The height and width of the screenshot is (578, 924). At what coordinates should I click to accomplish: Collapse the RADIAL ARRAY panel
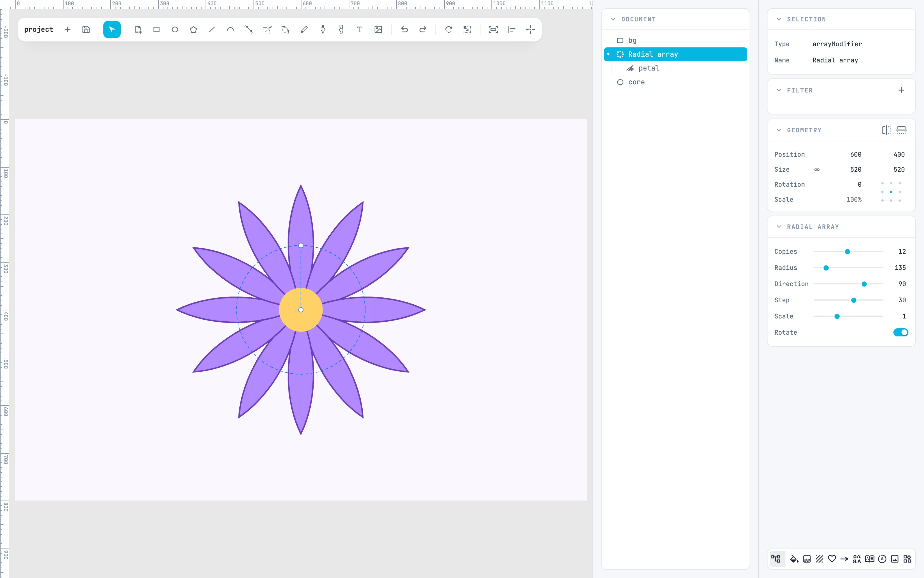tap(779, 227)
